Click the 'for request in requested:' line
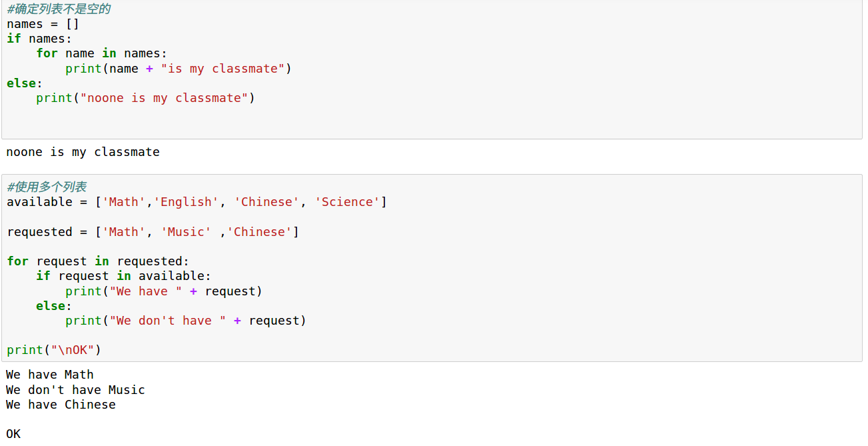The width and height of the screenshot is (868, 446). pyautogui.click(x=98, y=261)
